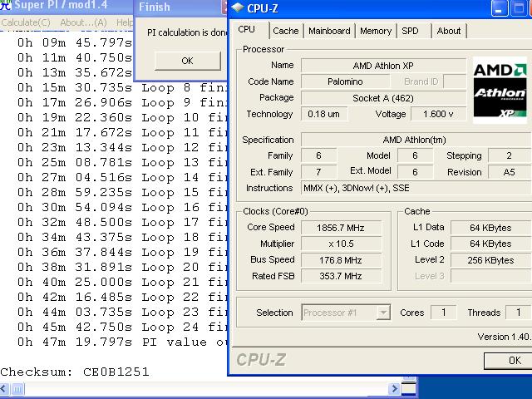Click the Version 1.40 text in CPU-Z
532x399 pixels.
tap(505, 337)
